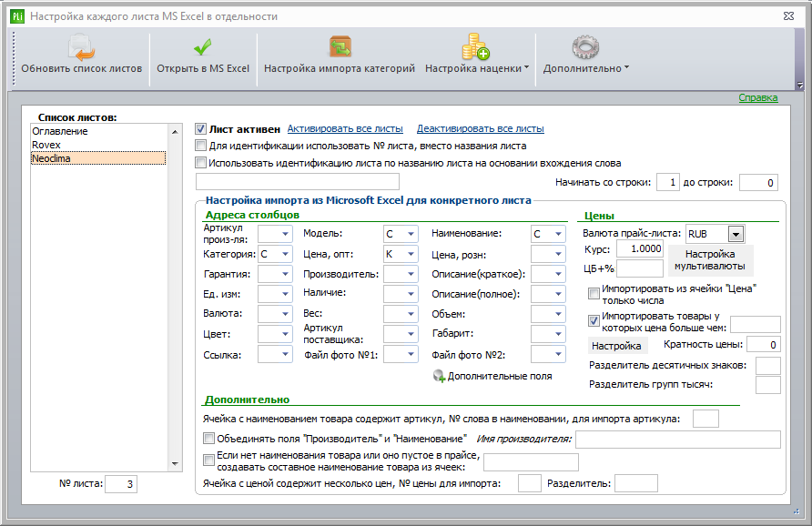Uncheck the Лист активен checkbox
Viewport: 812px width, 526px height.
(200, 129)
